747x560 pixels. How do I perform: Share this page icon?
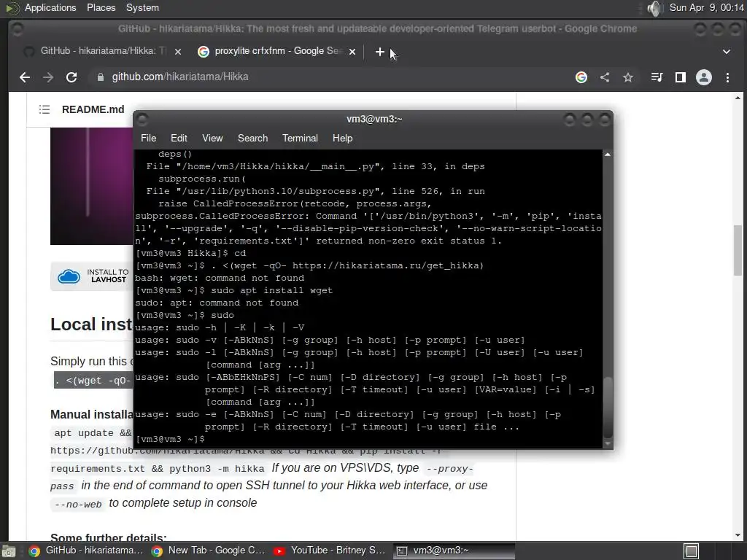click(x=605, y=77)
